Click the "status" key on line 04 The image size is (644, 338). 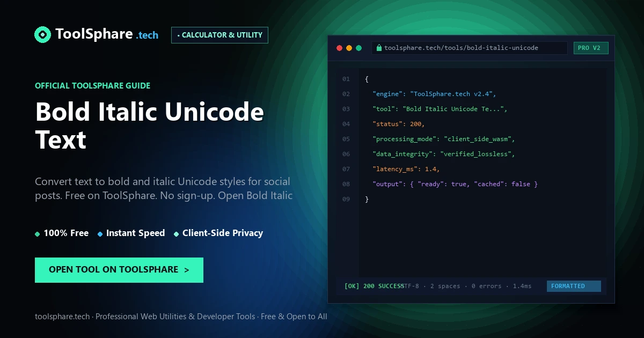coord(386,124)
